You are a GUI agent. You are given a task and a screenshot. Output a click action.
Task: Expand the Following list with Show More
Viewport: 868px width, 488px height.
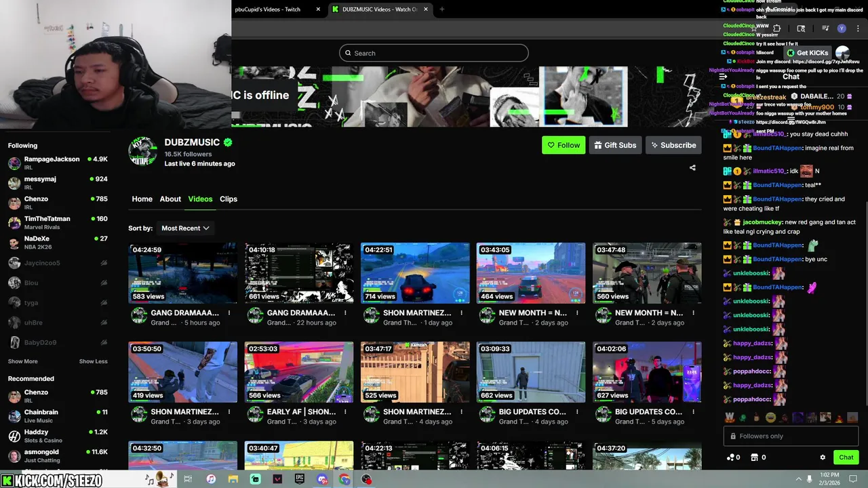[23, 361]
